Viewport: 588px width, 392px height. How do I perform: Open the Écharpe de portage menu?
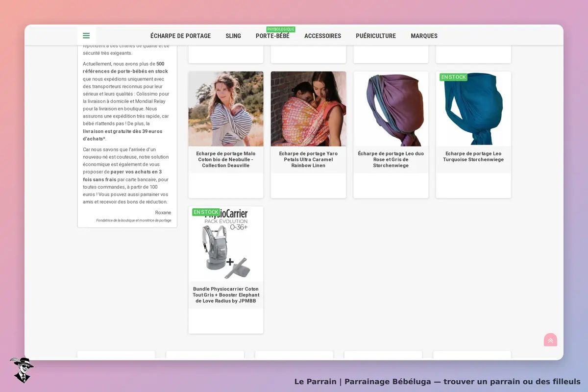coord(180,36)
